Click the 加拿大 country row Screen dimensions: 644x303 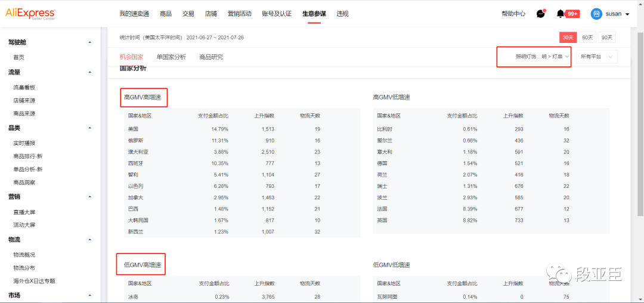[242, 197]
